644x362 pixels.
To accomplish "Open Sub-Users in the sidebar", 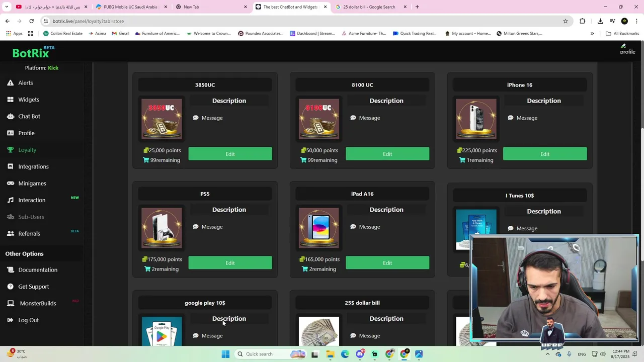I will (31, 217).
